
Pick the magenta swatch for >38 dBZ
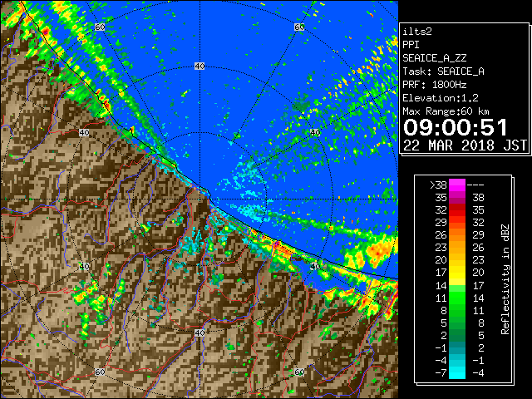tap(457, 185)
